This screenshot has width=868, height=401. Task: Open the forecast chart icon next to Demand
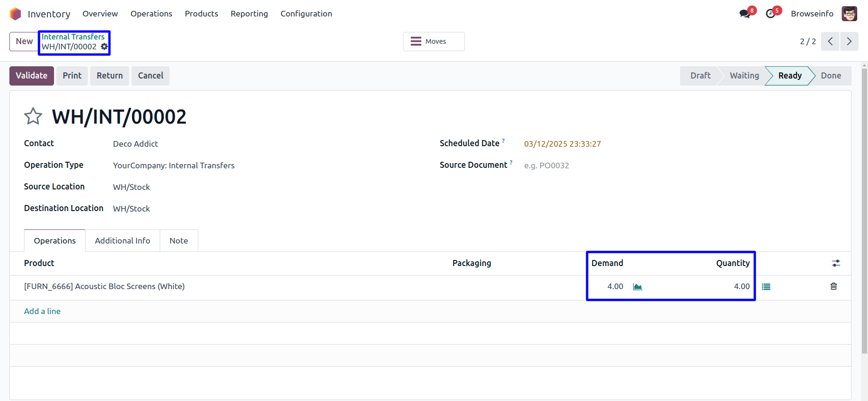[637, 287]
